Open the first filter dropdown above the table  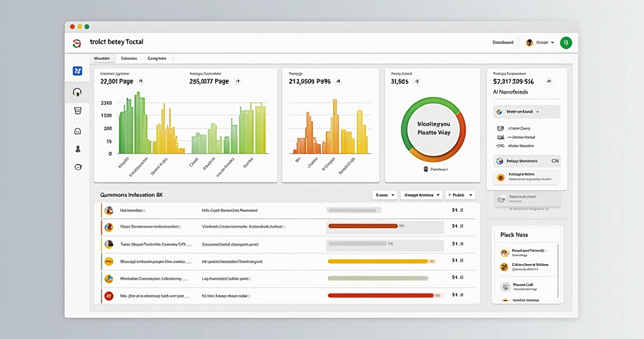click(x=384, y=195)
